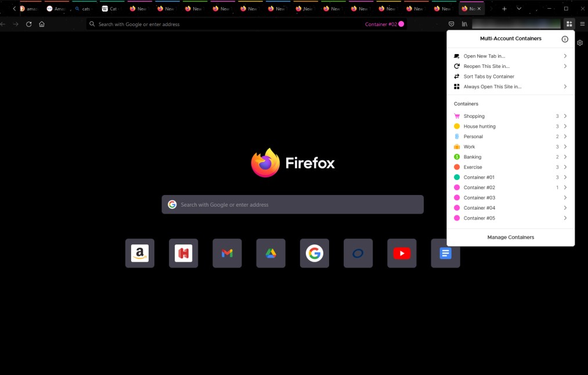Open a new tab with plus button

point(504,9)
